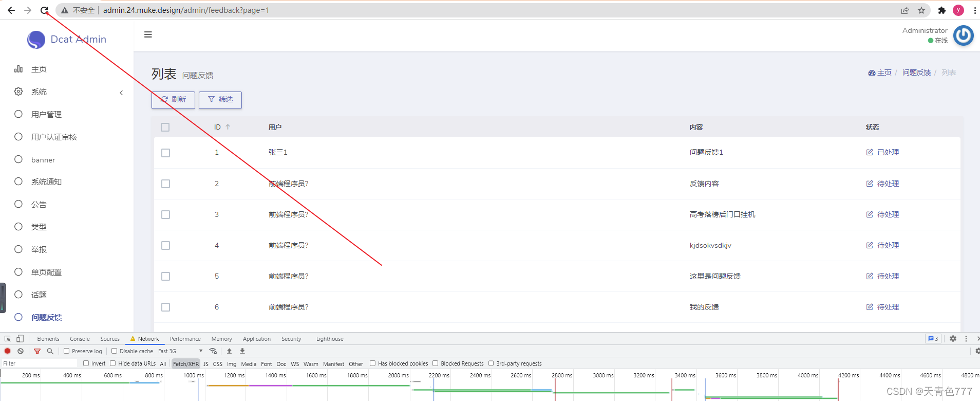Toggle the network filter funnel icon

37,351
